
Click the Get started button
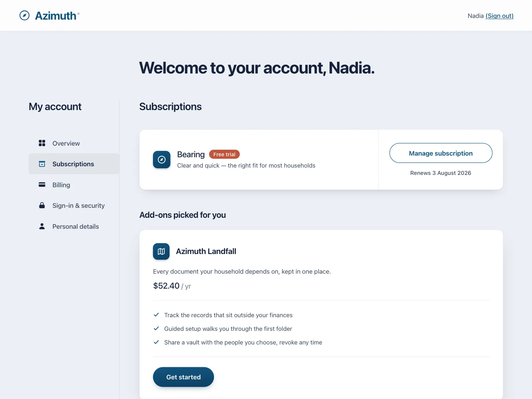pyautogui.click(x=184, y=377)
